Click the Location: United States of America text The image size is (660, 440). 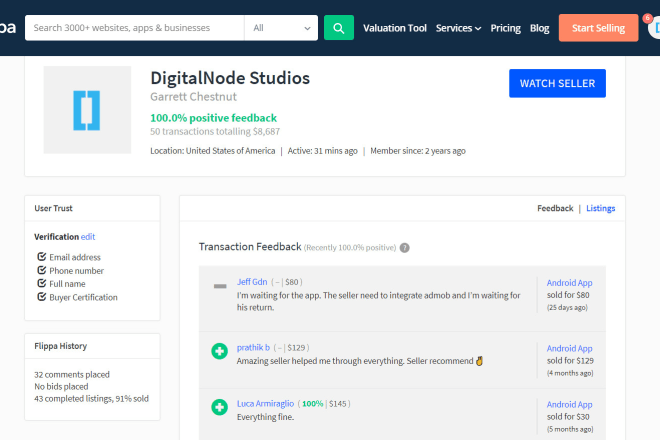213,151
